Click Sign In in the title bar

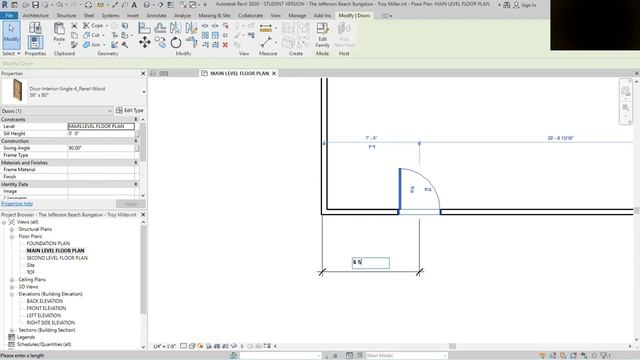coord(525,5)
